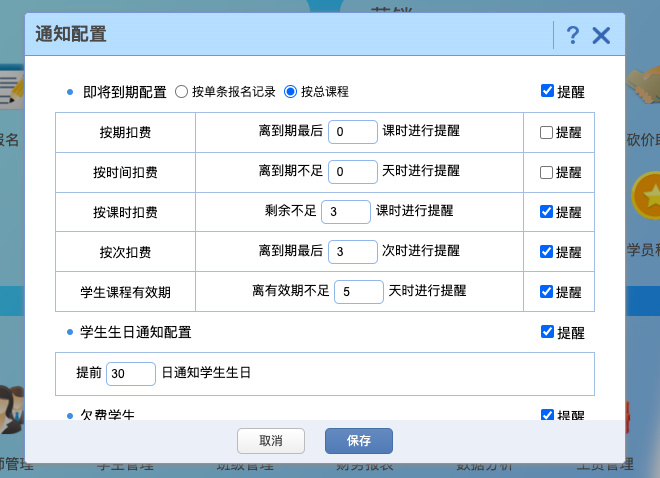Open the help question mark icon
660x478 pixels.
[x=572, y=35]
